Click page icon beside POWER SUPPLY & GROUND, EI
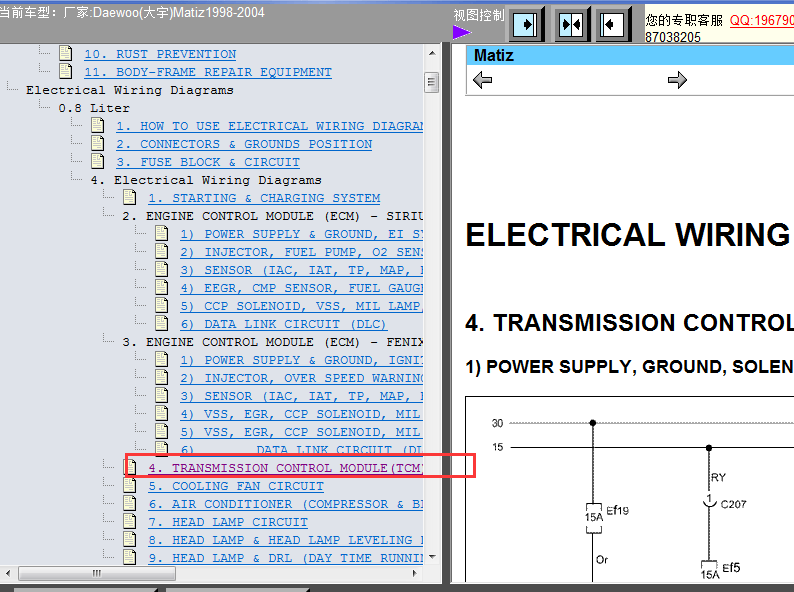The height and width of the screenshot is (592, 794). tap(162, 233)
